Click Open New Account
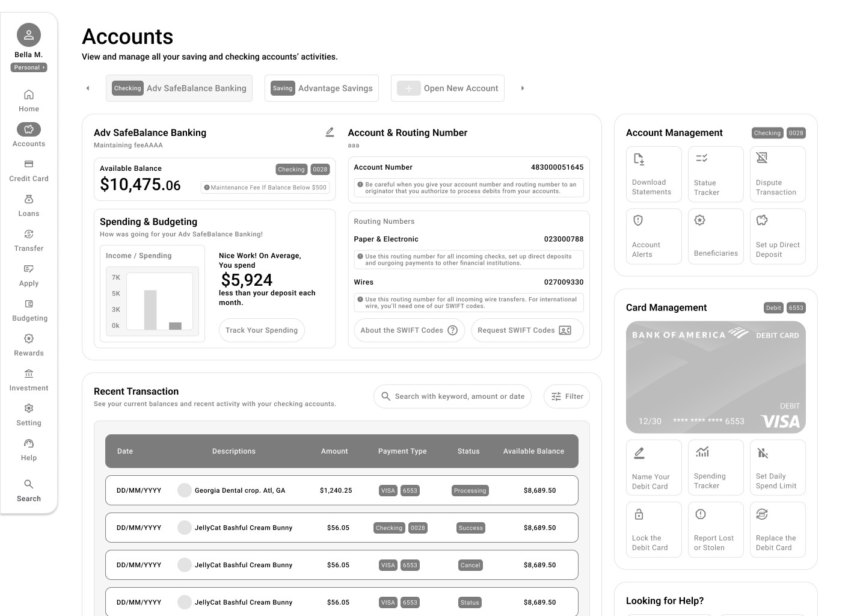The image size is (866, 616). point(448,88)
